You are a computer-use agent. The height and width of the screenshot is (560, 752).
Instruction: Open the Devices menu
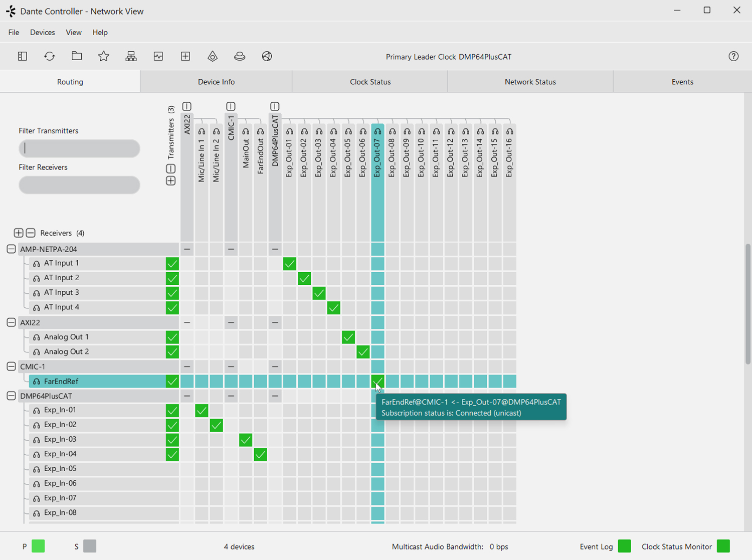click(43, 32)
